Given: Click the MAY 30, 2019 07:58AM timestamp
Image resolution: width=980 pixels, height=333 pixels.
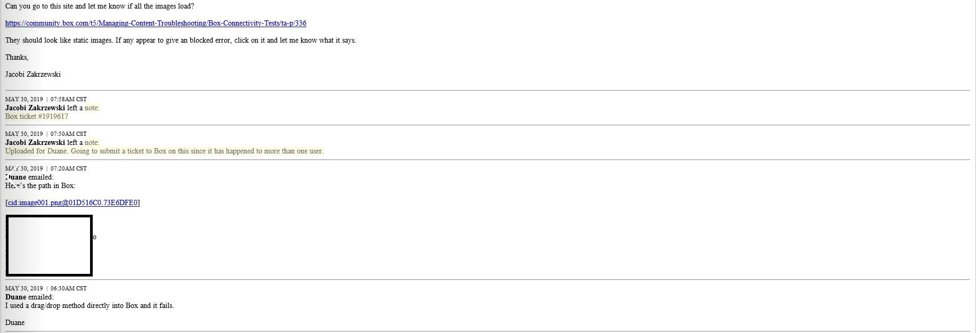Looking at the screenshot, I should click(46, 99).
